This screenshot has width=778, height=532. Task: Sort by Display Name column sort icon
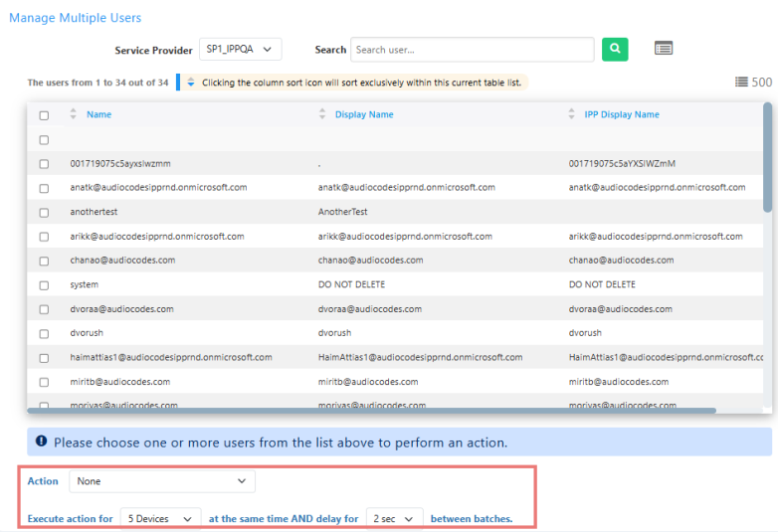pos(322,115)
